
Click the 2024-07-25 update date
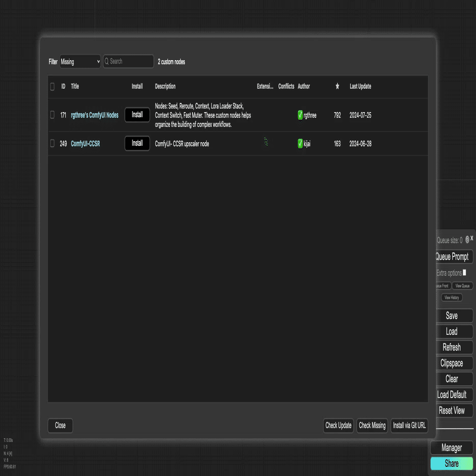click(360, 115)
